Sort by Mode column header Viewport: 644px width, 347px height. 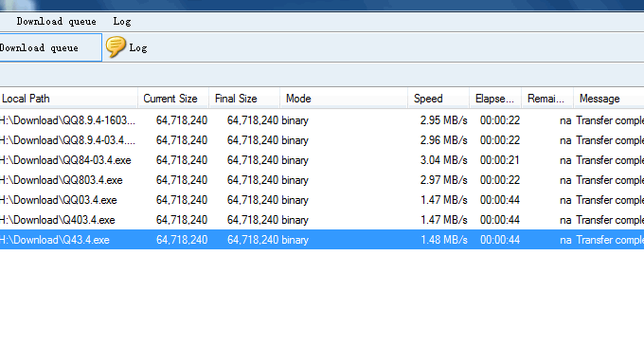tap(344, 99)
